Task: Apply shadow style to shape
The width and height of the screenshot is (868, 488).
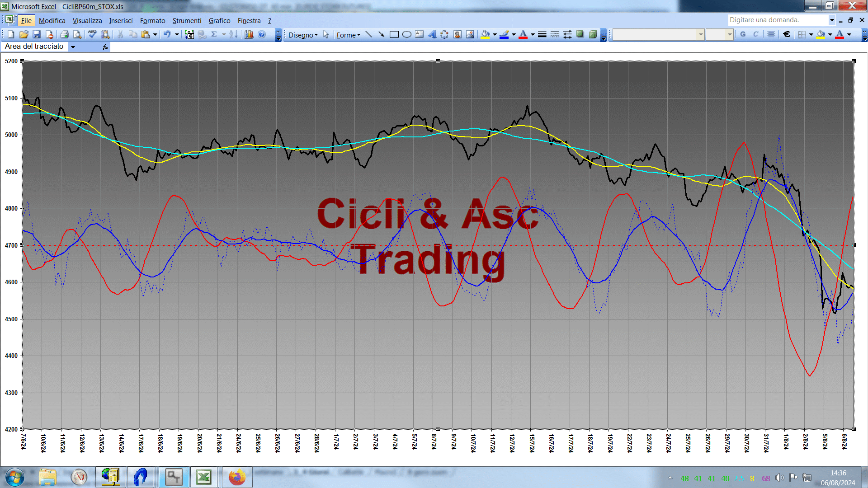Action: click(x=580, y=34)
